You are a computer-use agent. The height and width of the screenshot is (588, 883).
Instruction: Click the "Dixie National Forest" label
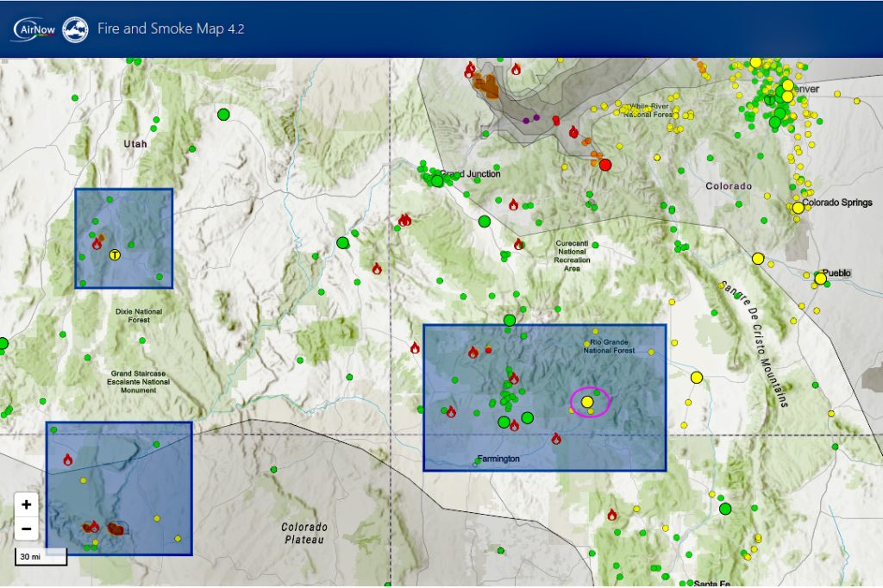click(139, 316)
